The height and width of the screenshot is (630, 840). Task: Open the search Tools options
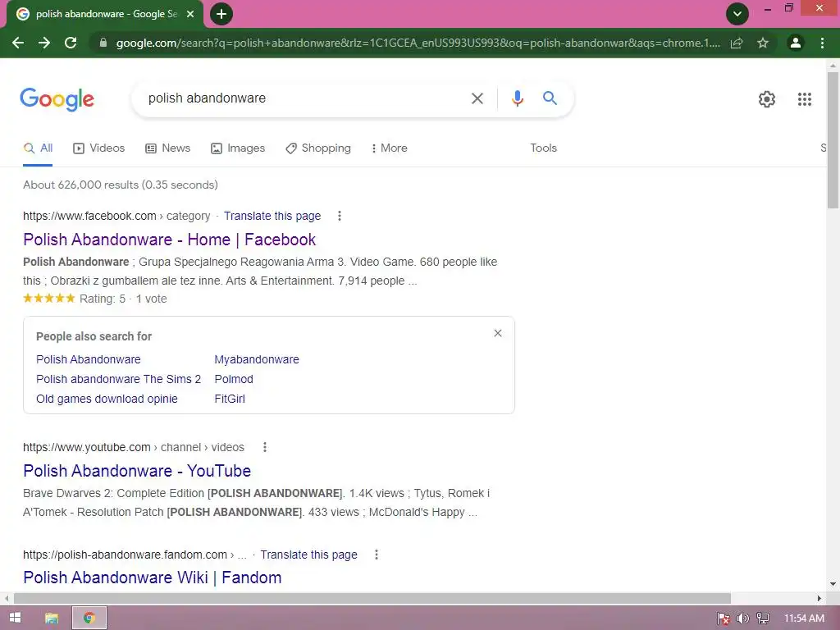pos(543,148)
